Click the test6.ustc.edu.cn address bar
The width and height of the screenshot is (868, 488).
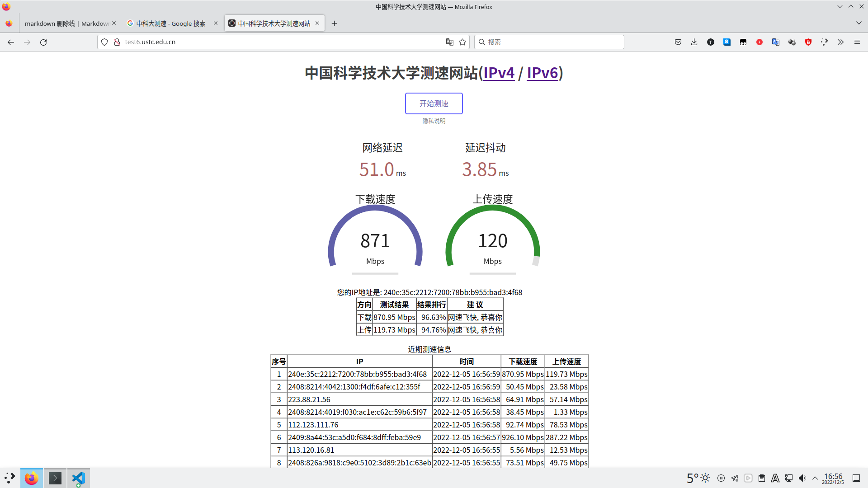click(283, 42)
